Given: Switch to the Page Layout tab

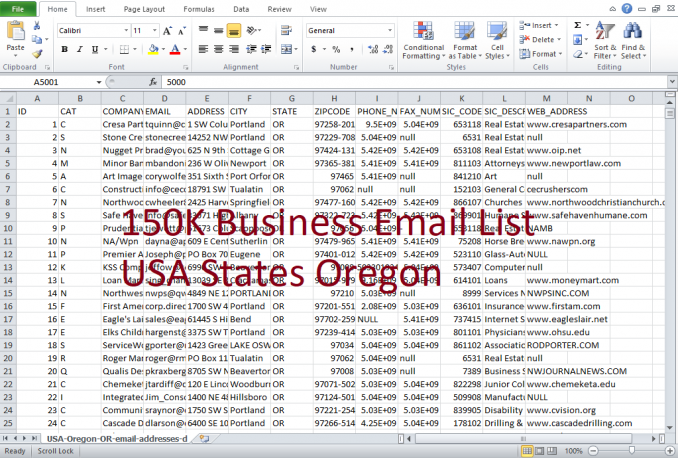Looking at the screenshot, I should pyautogui.click(x=145, y=8).
